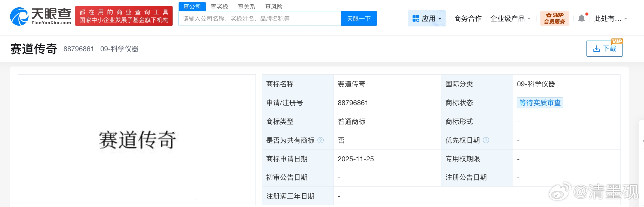Switch to the 查老板 tab
Image resolution: width=644 pixels, height=207 pixels.
click(x=219, y=7)
